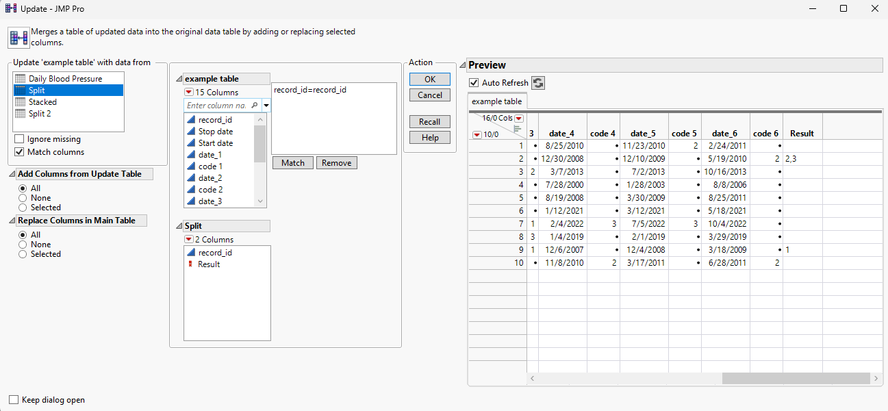Collapse the example table column panel

click(180, 79)
